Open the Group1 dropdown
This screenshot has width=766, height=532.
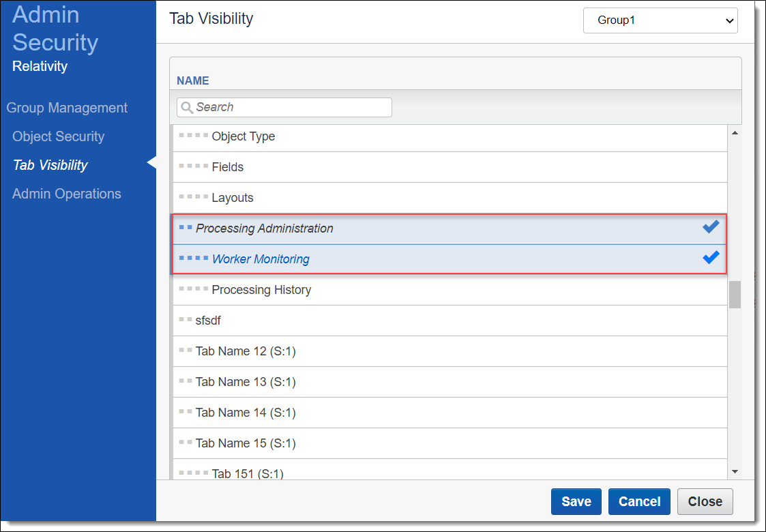[x=660, y=20]
